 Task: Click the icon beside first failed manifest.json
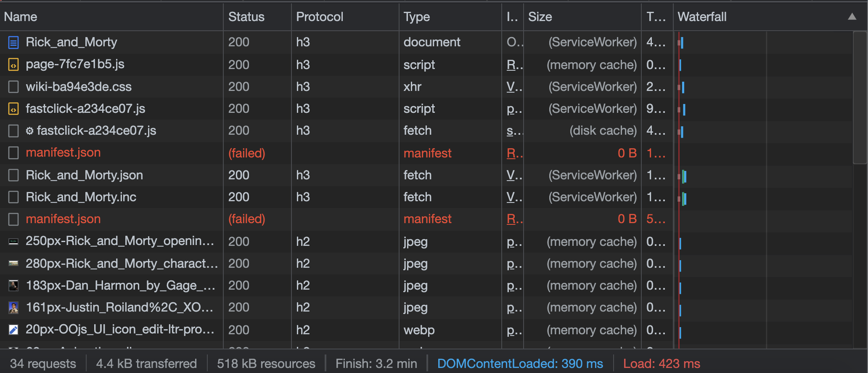tap(13, 153)
